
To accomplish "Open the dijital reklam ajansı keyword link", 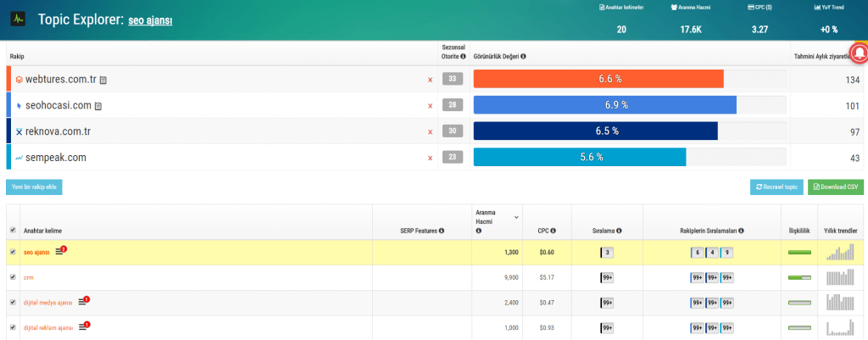I will (48, 328).
